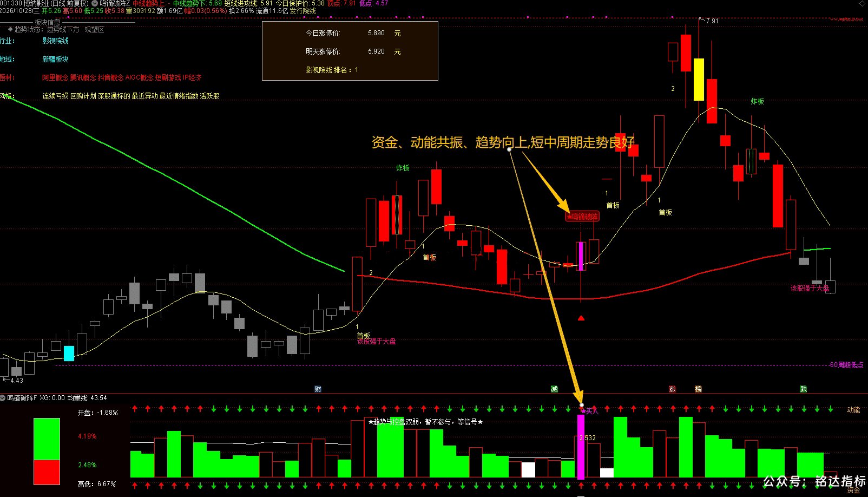Viewport: 868px width, 497px height.
Task: Click the 阿里概念 theme tag
Action: (56, 77)
